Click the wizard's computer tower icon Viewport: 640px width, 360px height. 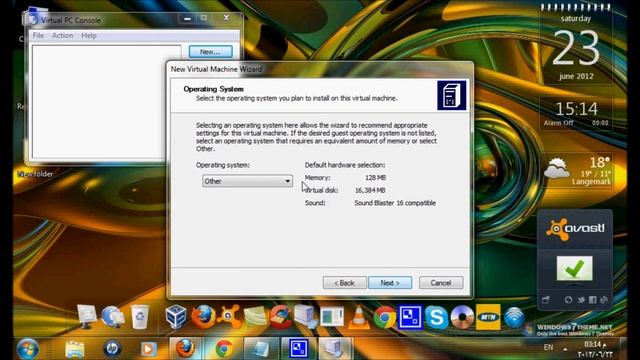451,95
